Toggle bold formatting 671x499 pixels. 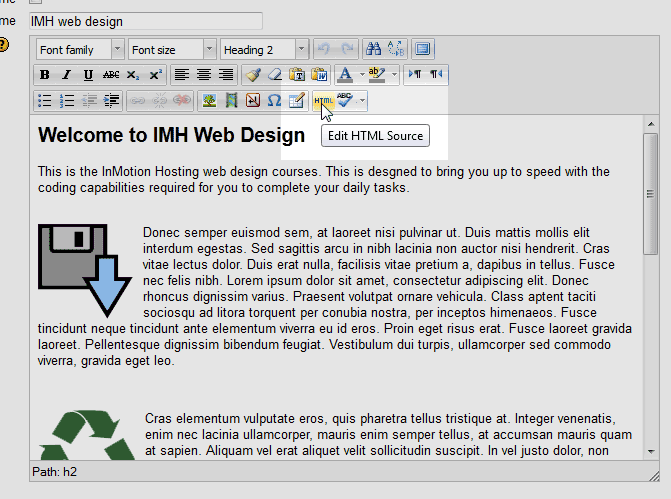[x=45, y=75]
